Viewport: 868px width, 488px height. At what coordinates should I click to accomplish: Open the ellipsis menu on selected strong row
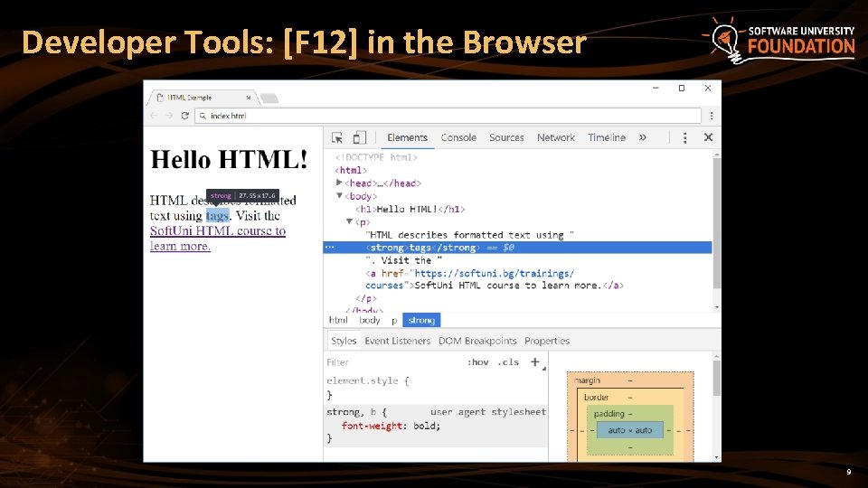coord(330,248)
